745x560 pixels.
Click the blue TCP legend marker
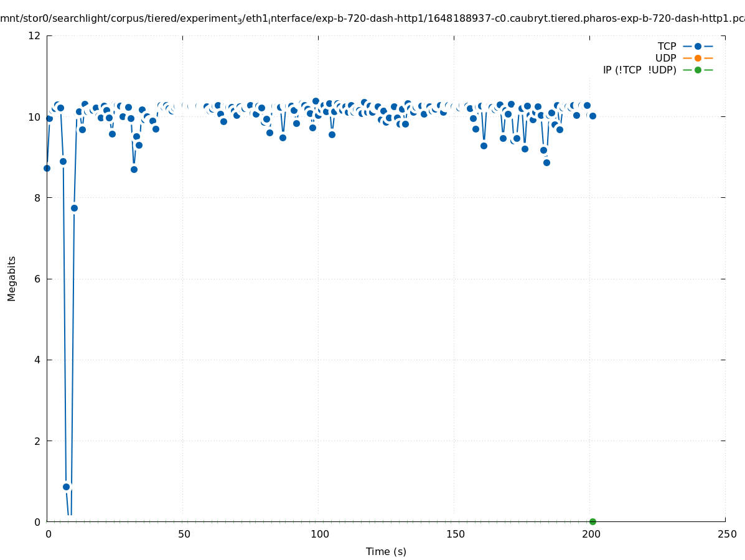point(698,46)
